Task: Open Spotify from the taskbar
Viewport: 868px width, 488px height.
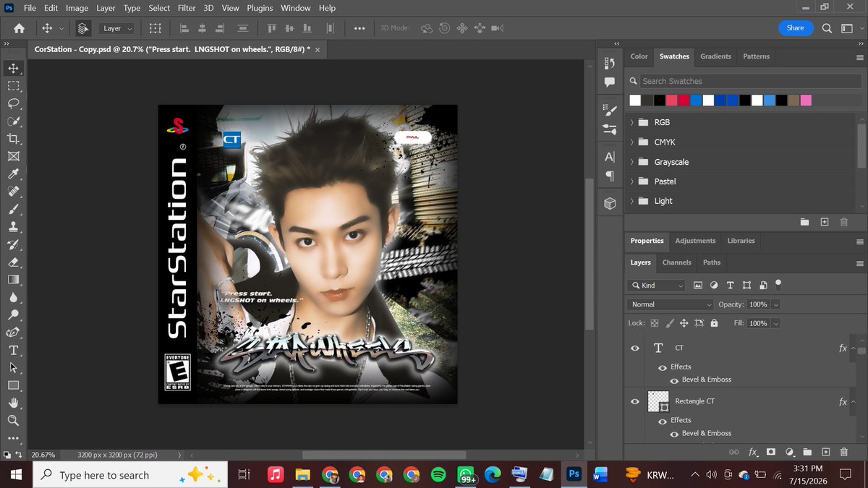Action: click(438, 475)
